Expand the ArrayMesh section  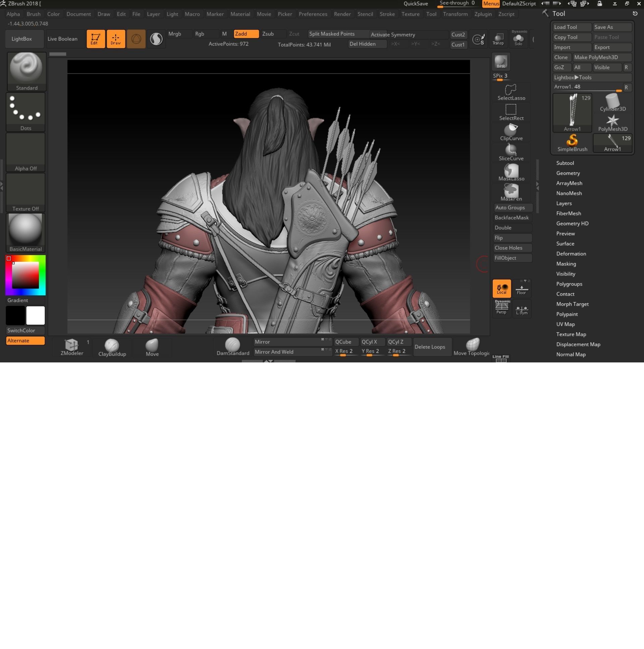pos(569,183)
